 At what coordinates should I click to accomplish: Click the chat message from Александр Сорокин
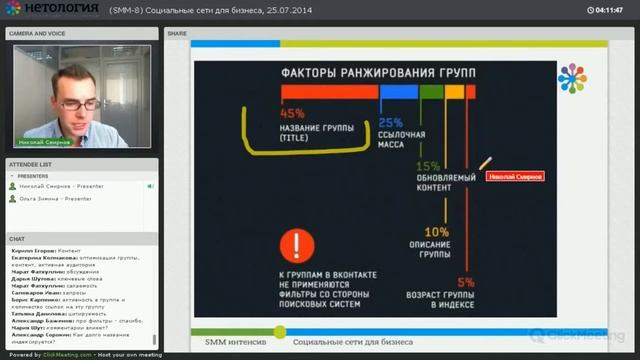pyautogui.click(x=71, y=338)
